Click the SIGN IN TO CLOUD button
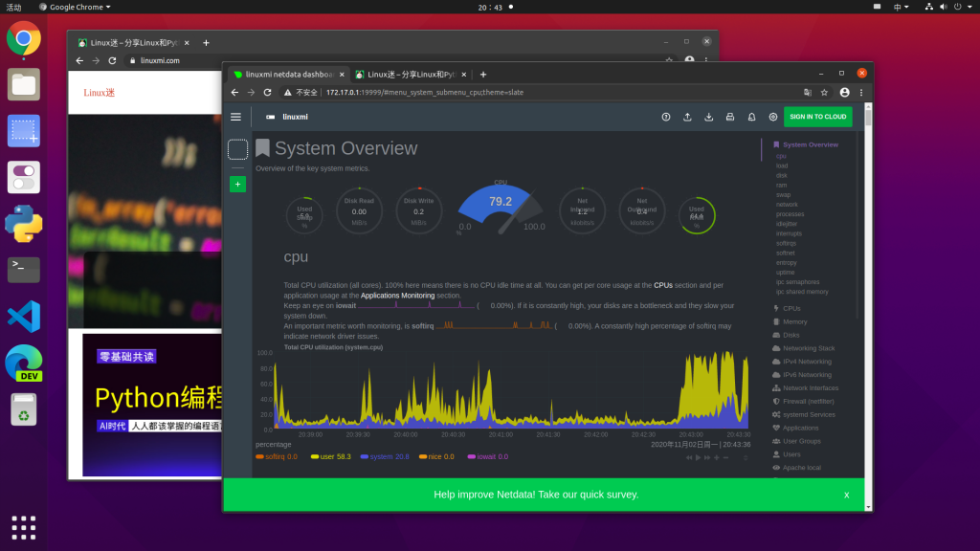Screen dimensions: 980x551 point(817,117)
